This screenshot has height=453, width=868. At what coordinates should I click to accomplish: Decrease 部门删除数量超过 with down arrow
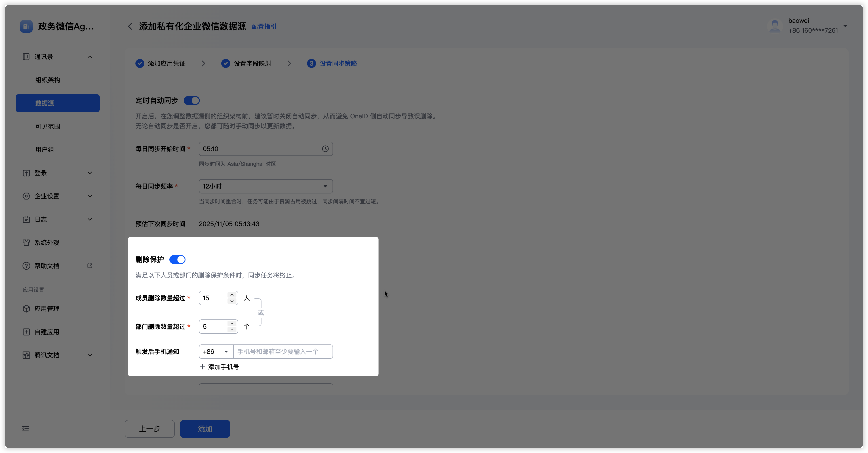232,330
